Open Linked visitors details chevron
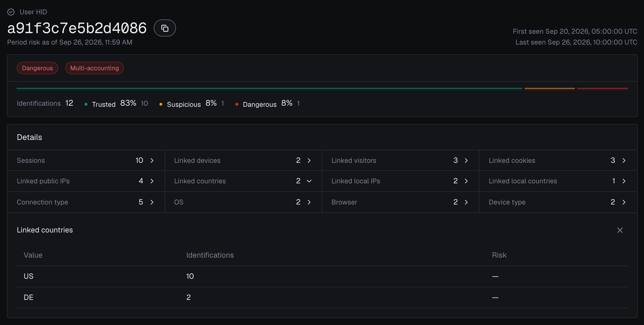Image resolution: width=644 pixels, height=325 pixels. point(466,161)
